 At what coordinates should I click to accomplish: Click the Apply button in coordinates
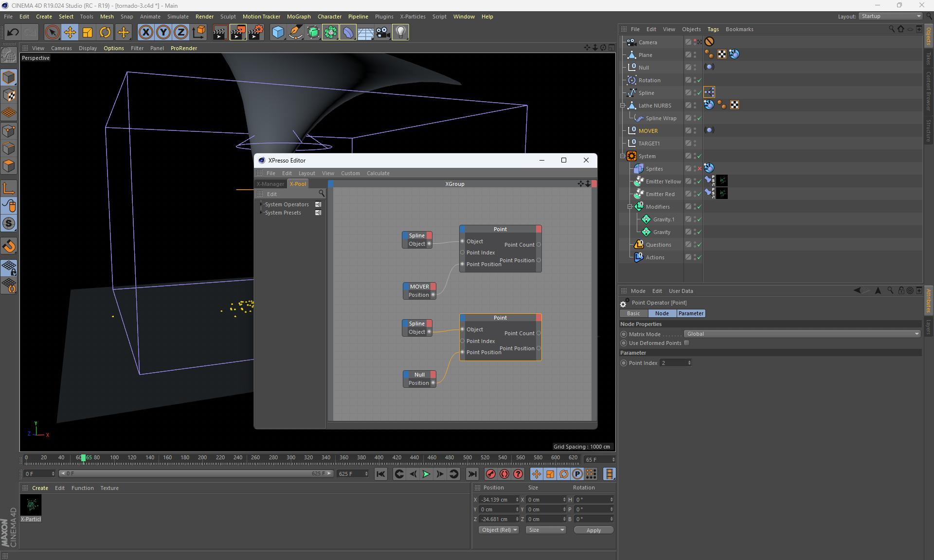593,530
